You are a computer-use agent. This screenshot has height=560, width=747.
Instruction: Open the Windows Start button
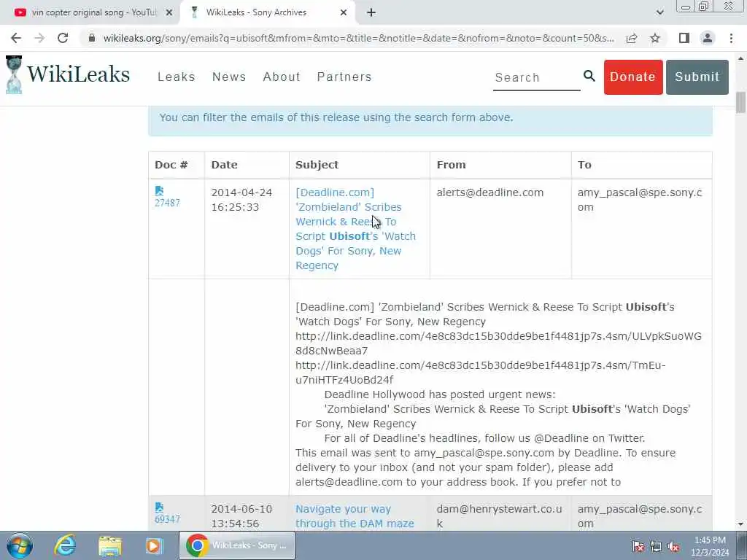[x=20, y=545]
